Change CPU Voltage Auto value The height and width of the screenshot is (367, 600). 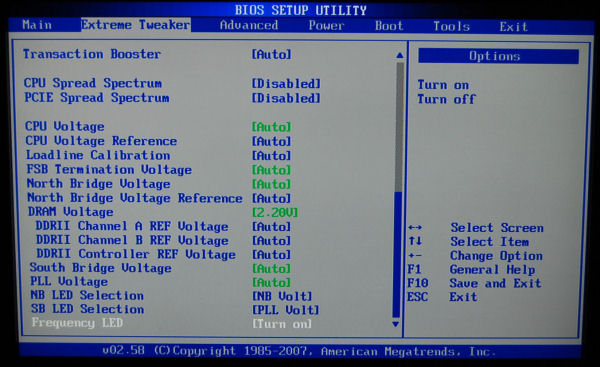[x=271, y=127]
